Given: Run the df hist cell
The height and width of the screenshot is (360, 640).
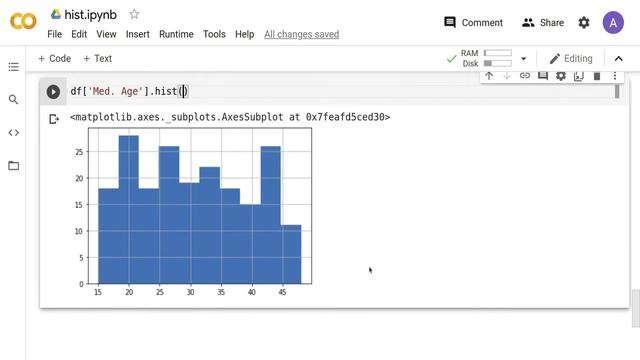Looking at the screenshot, I should [53, 91].
